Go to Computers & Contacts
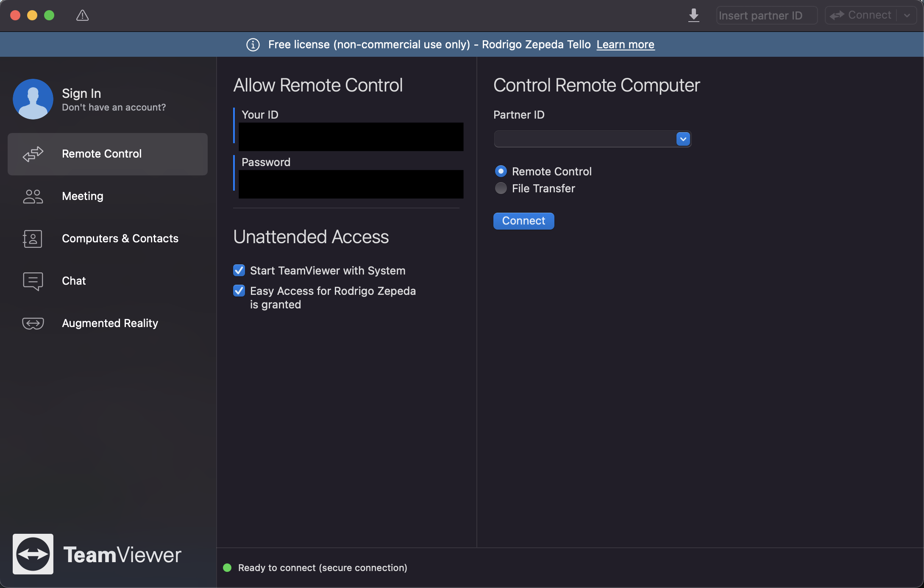This screenshot has height=588, width=924. click(108, 239)
